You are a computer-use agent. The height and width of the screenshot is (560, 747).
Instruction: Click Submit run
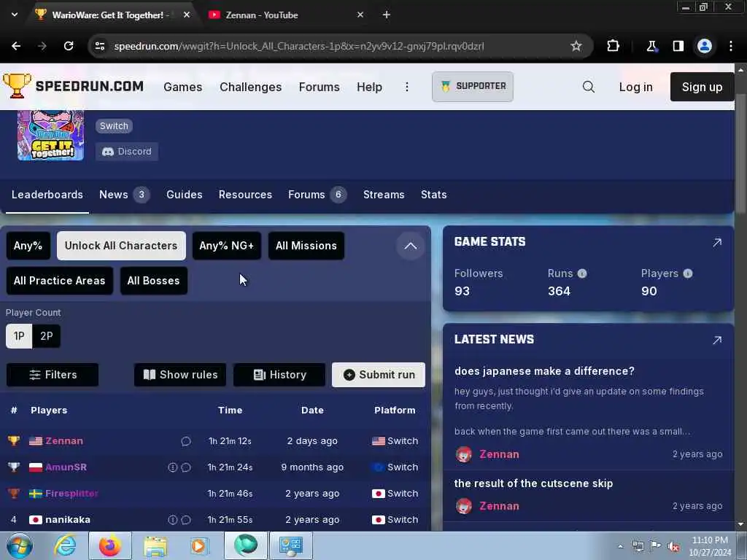pyautogui.click(x=379, y=375)
